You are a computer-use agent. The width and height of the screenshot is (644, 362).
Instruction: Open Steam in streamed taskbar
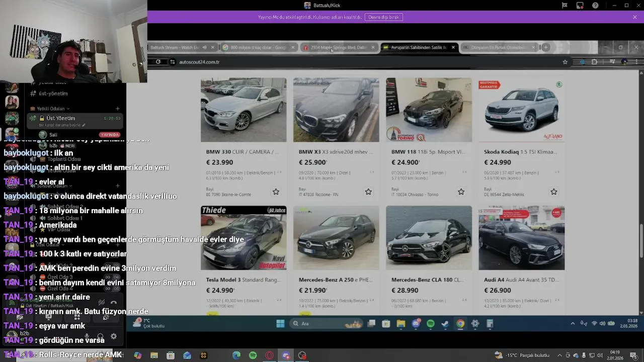pos(445,324)
